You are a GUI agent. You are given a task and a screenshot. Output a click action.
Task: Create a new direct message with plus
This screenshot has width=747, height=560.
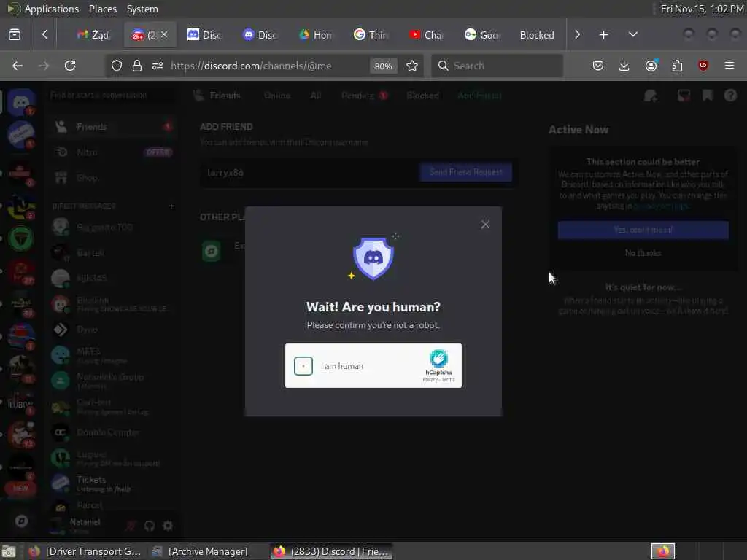(171, 206)
